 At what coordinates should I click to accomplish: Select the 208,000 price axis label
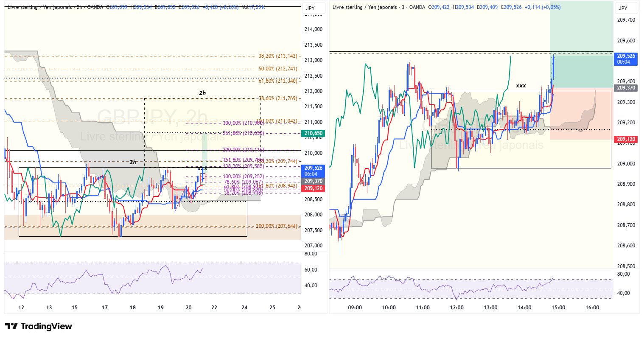tap(314, 215)
